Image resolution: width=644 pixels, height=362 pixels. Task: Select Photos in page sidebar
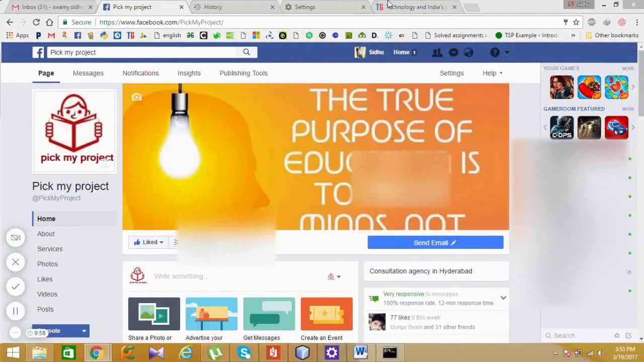pos(47,264)
